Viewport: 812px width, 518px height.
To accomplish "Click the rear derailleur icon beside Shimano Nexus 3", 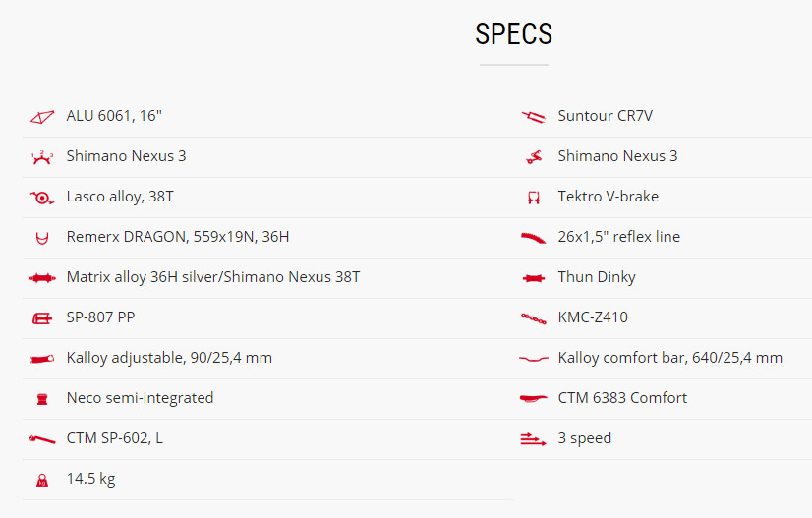I will click(534, 157).
